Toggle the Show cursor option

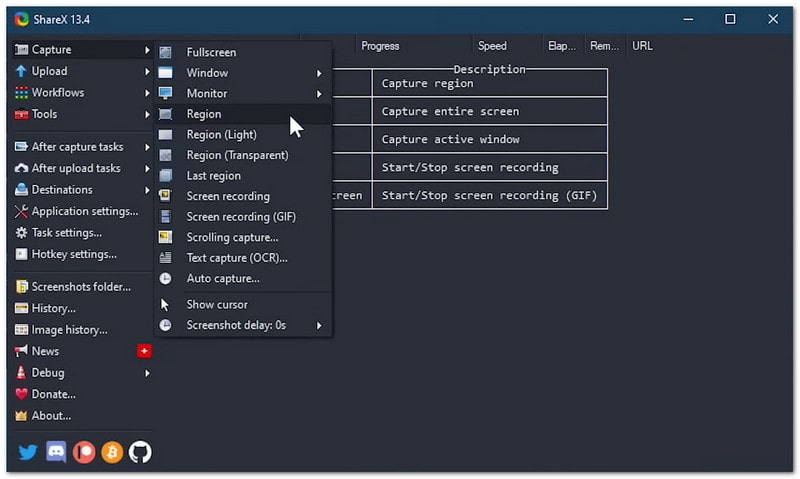(x=243, y=305)
